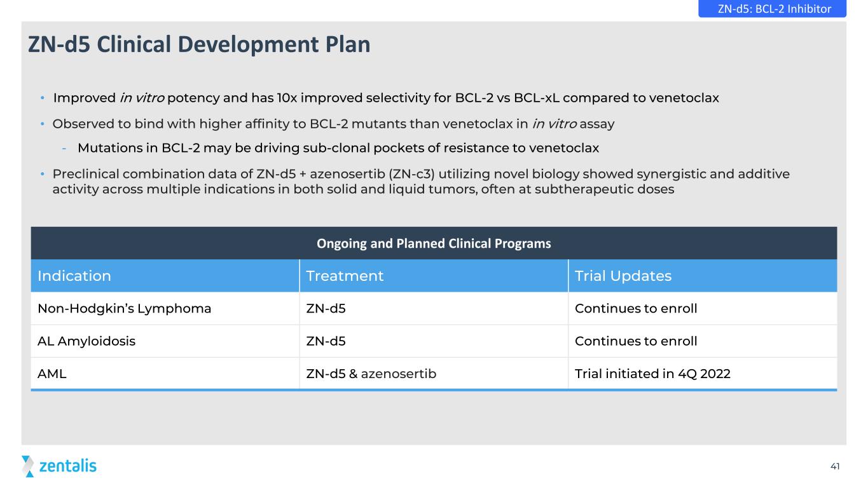Click the 'zentalis' wordmark text
The height and width of the screenshot is (488, 868).
pyautogui.click(x=68, y=466)
